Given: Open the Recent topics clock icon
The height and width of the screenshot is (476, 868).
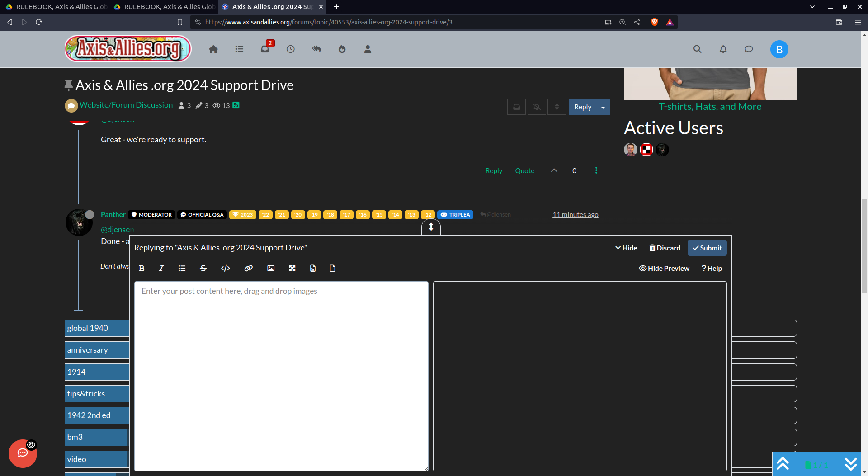Looking at the screenshot, I should point(291,49).
